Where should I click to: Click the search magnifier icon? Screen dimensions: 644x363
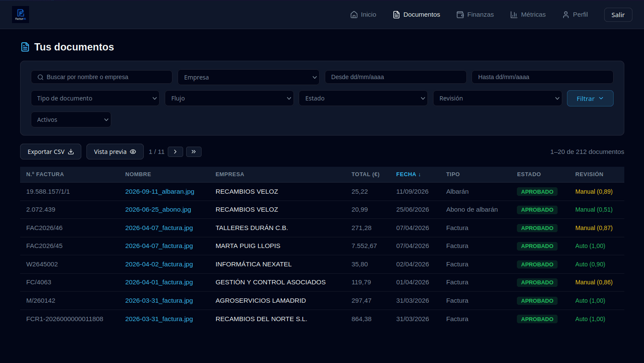[41, 77]
